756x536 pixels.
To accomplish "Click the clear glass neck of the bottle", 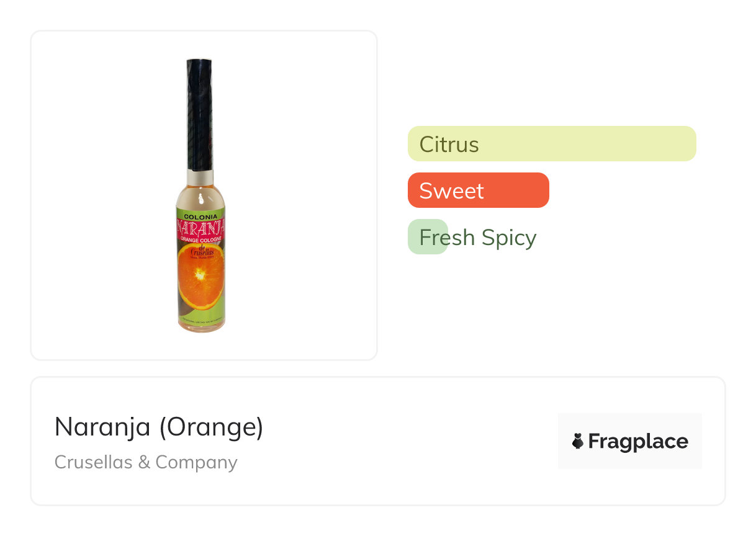I will (200, 192).
